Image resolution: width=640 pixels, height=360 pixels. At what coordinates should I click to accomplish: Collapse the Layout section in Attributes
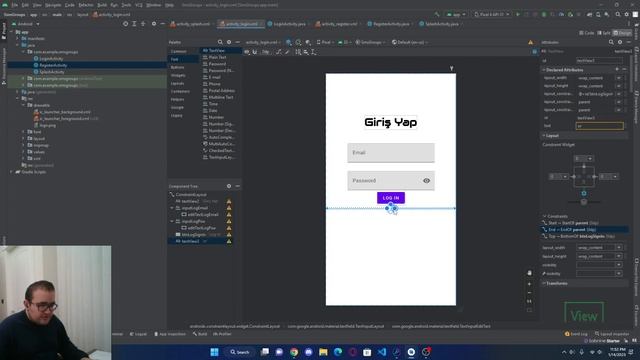544,136
